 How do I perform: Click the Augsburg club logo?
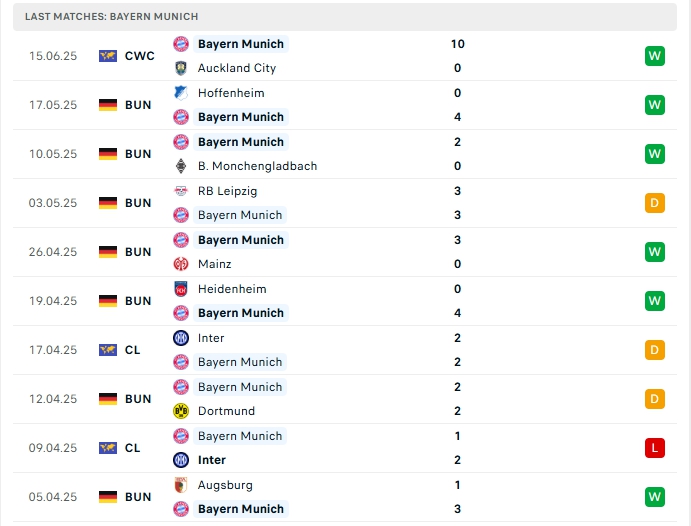click(181, 485)
